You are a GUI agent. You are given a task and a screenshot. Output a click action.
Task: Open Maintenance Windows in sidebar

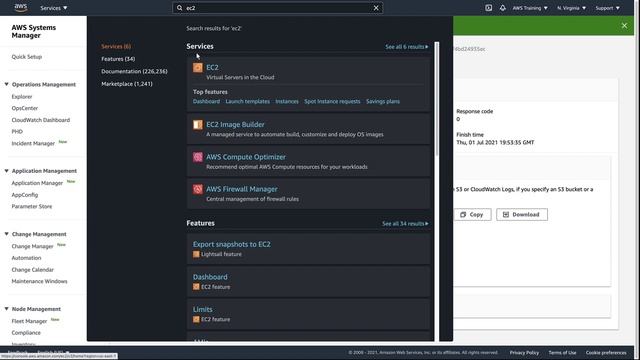(39, 281)
